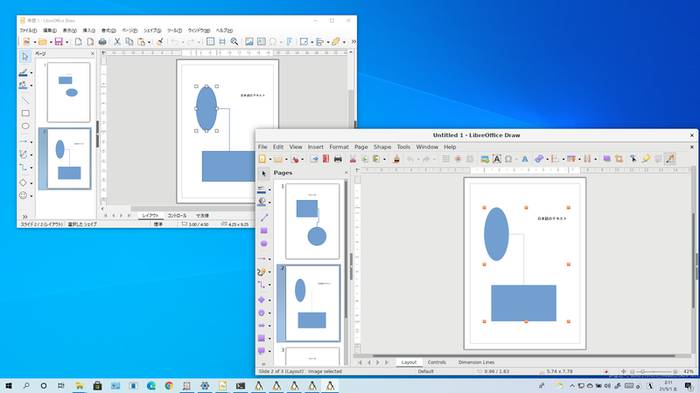This screenshot has height=393, width=700.
Task: Switch to the Dimension Lines layer tab
Action: pyautogui.click(x=476, y=362)
